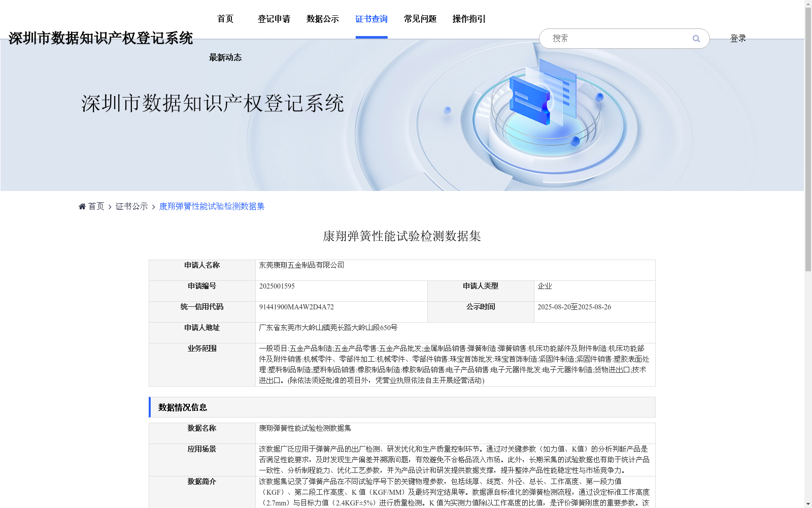Click the 数据情况信息 section header
Screen dimensions: 812x508
[x=402, y=407]
